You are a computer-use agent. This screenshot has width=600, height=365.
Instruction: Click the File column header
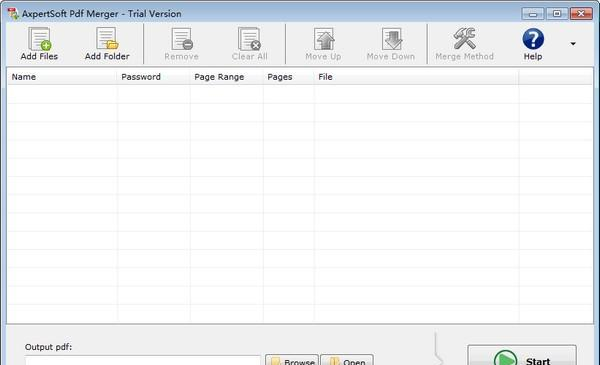[416, 77]
